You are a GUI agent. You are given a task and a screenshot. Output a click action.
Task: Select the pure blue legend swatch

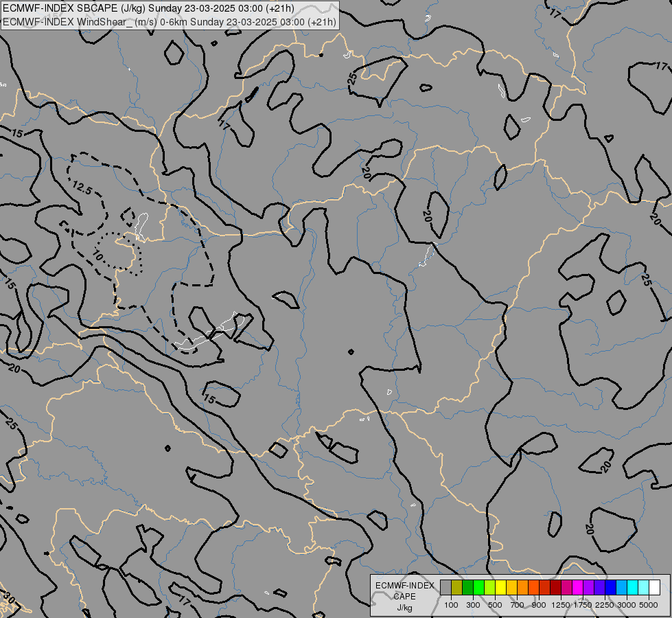(x=610, y=587)
